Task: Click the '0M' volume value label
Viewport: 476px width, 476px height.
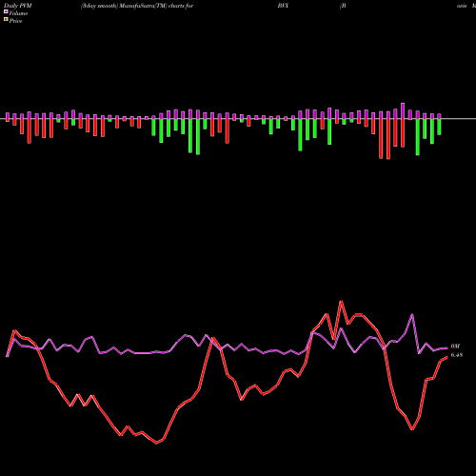Action: [455, 347]
